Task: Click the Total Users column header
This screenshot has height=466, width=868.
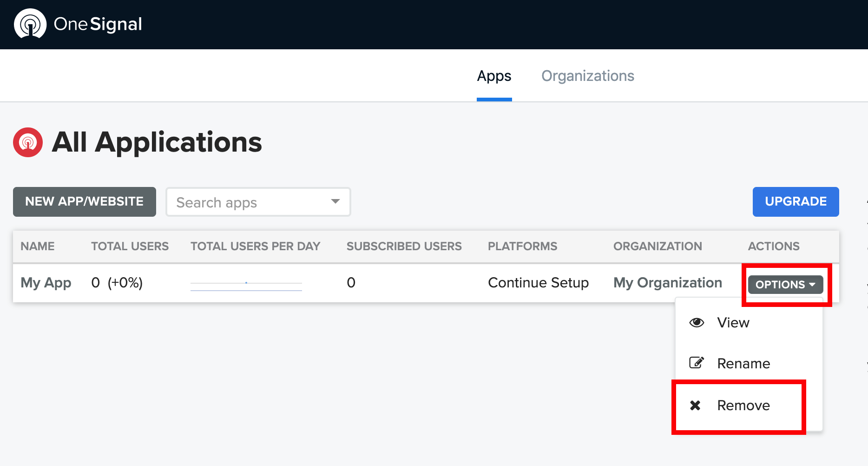Action: (130, 246)
